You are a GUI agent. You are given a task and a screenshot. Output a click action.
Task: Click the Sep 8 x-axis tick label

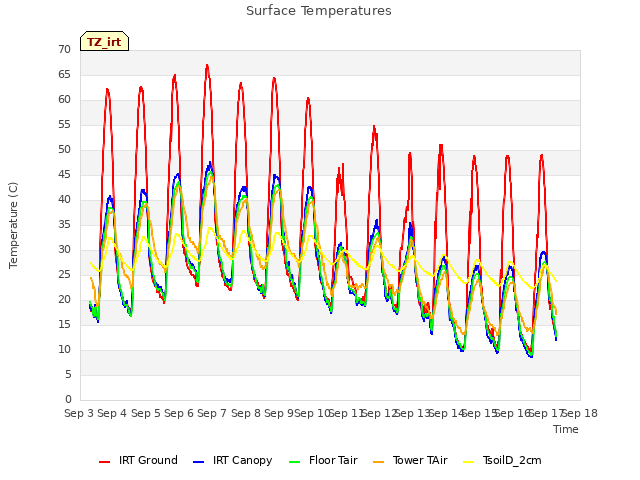coord(246,413)
